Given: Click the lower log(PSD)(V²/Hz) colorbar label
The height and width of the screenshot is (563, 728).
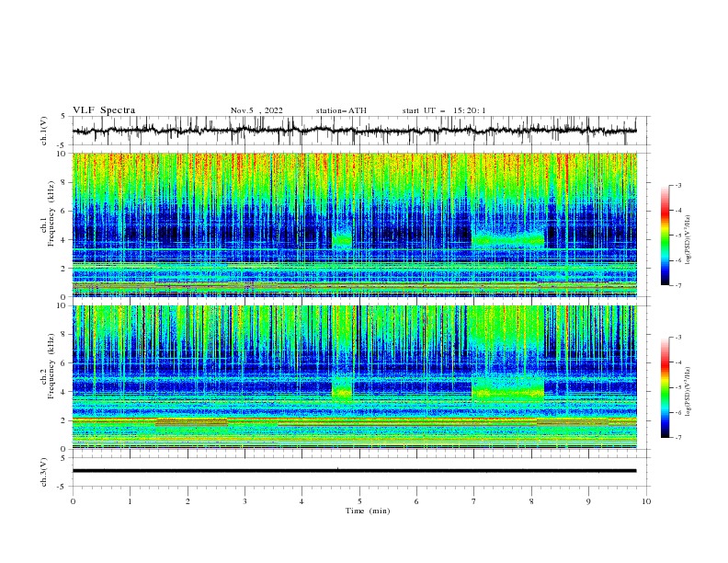Looking at the screenshot, I should coord(688,391).
